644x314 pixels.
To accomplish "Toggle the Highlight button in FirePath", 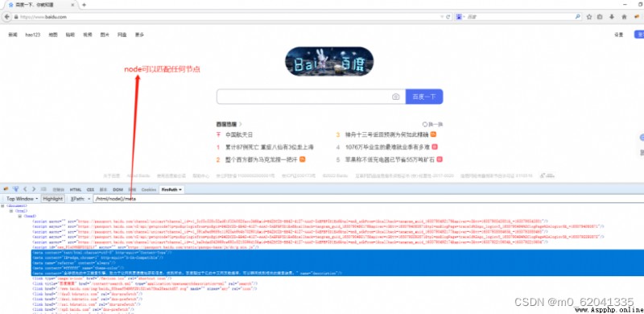I will (x=53, y=199).
